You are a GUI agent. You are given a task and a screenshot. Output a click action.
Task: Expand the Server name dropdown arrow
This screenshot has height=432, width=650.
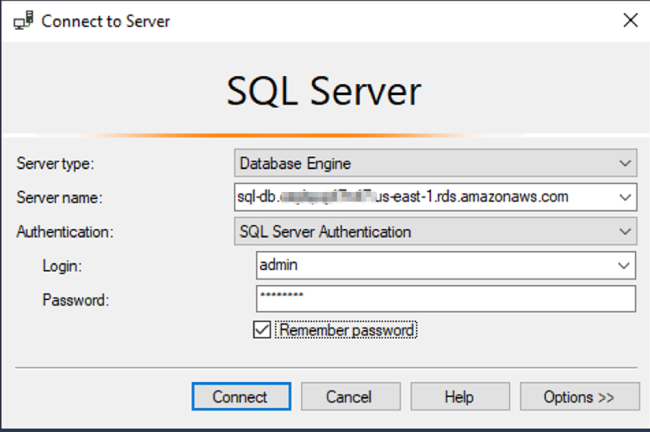625,197
